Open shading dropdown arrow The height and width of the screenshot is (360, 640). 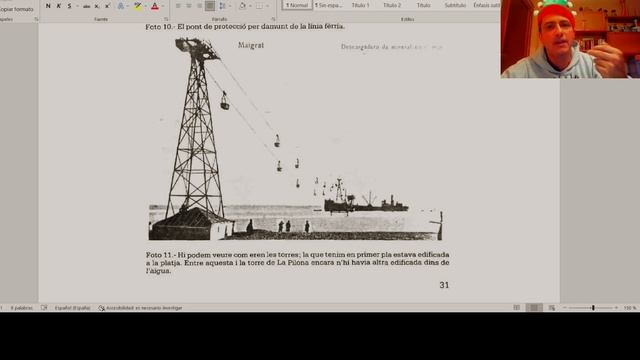coord(250,6)
